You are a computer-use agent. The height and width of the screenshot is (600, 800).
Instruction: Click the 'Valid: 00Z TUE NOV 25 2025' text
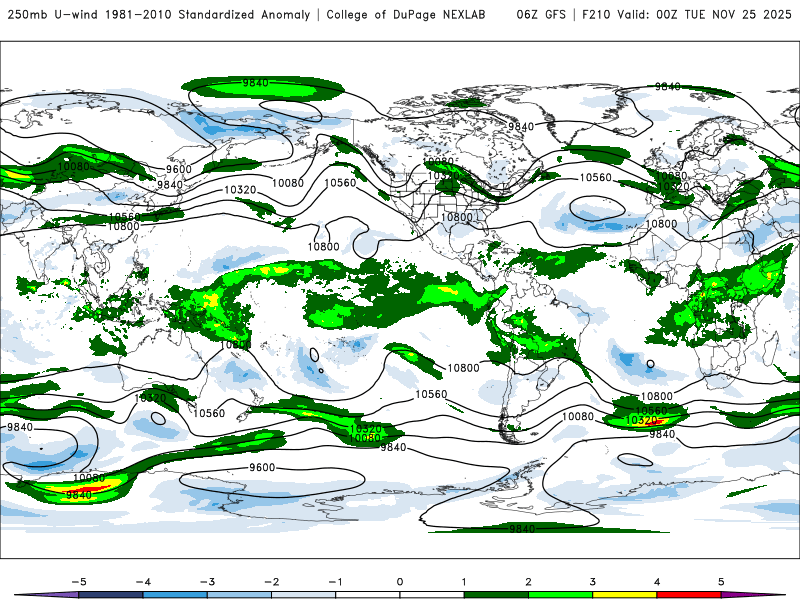(x=704, y=14)
